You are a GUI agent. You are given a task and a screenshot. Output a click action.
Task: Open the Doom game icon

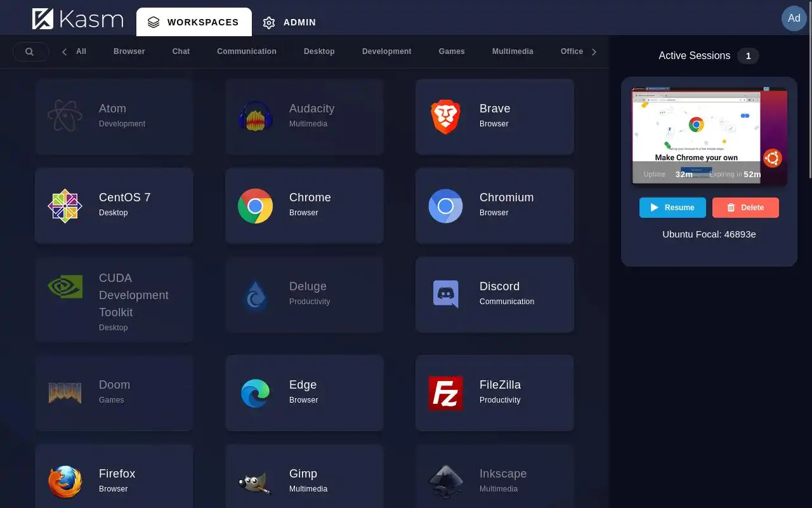coord(65,393)
